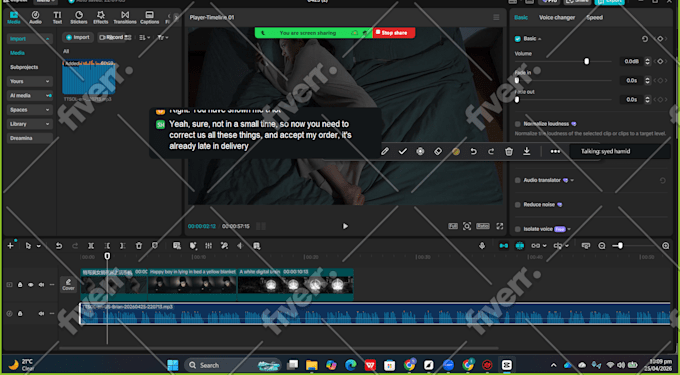
Task: Split clip at playhead
Action: point(91,246)
